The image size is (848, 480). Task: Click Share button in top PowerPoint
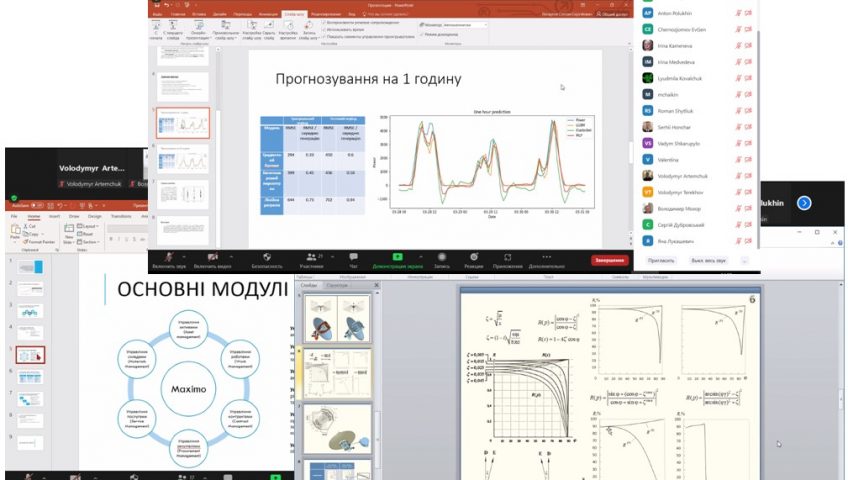tap(611, 14)
